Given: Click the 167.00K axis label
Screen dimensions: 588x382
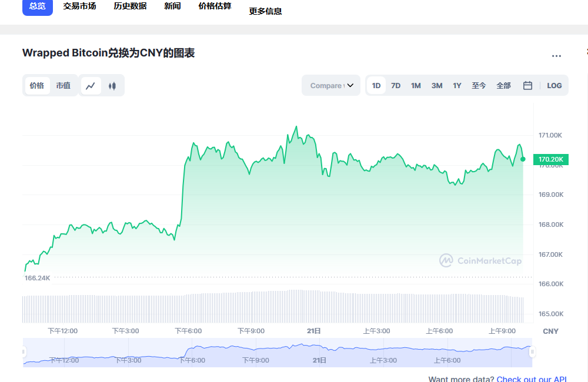Looking at the screenshot, I should pyautogui.click(x=550, y=254).
